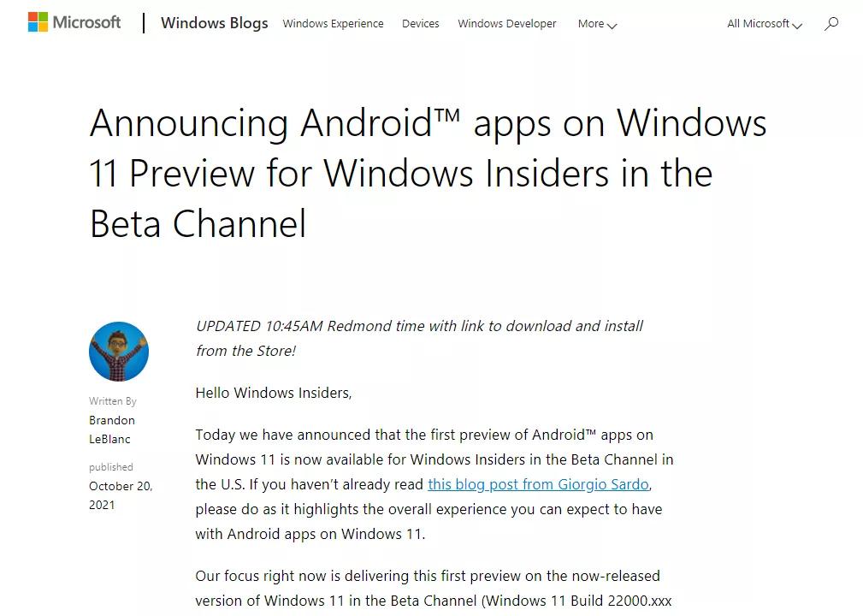The image size is (863, 616).
Task: Click the 'Written By' label
Action: pos(113,400)
